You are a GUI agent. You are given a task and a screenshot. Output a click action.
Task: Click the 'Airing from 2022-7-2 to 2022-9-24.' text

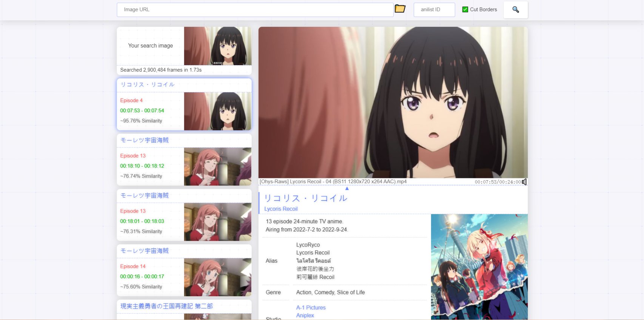[x=307, y=230]
